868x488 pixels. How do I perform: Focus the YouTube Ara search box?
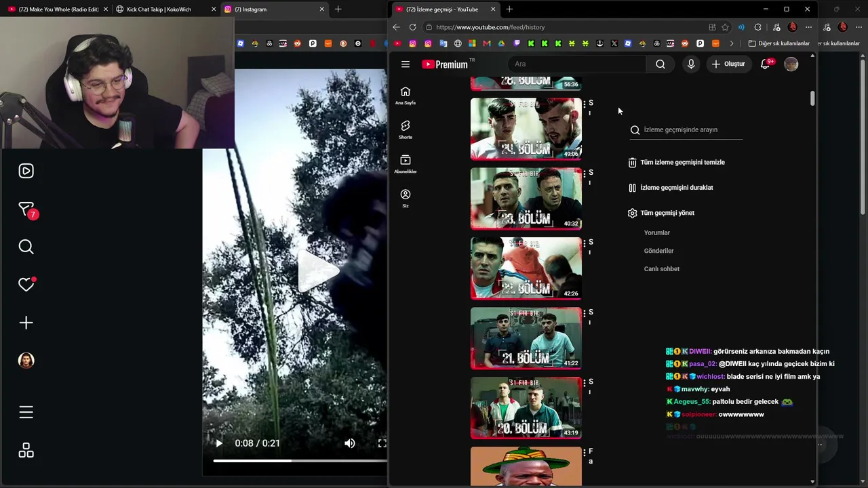pos(576,64)
